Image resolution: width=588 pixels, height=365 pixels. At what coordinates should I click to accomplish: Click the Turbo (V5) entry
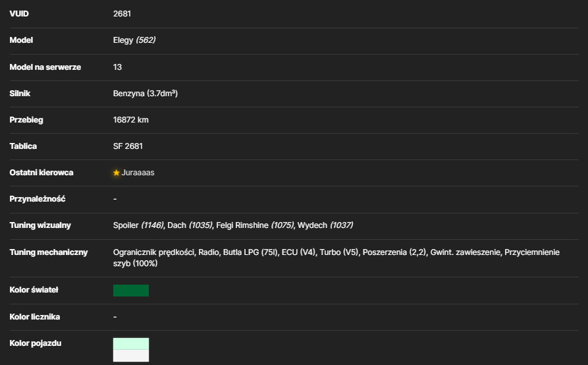(x=339, y=252)
